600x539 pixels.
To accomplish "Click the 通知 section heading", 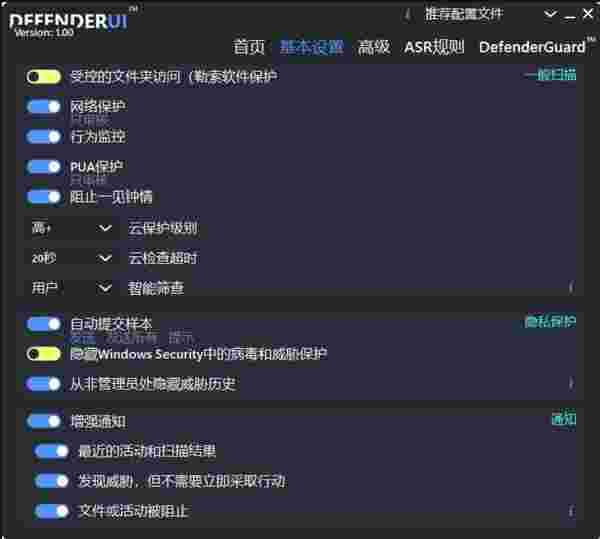I will click(563, 420).
